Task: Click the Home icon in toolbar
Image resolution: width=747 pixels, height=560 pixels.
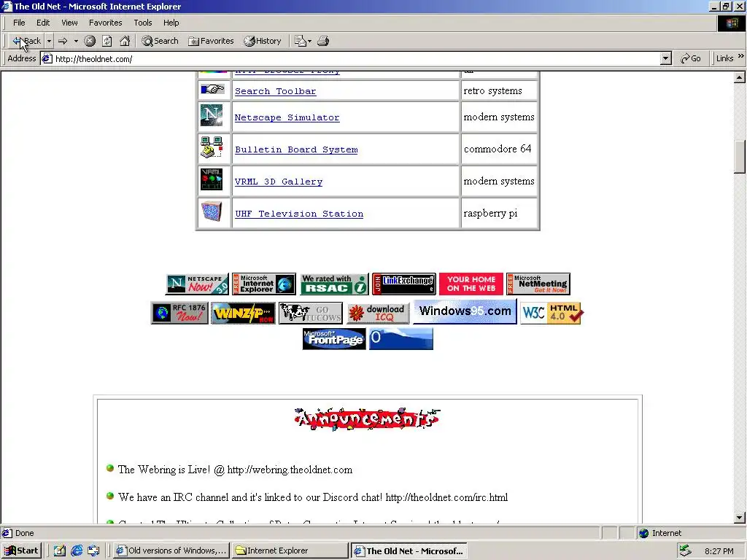Action: click(x=125, y=41)
